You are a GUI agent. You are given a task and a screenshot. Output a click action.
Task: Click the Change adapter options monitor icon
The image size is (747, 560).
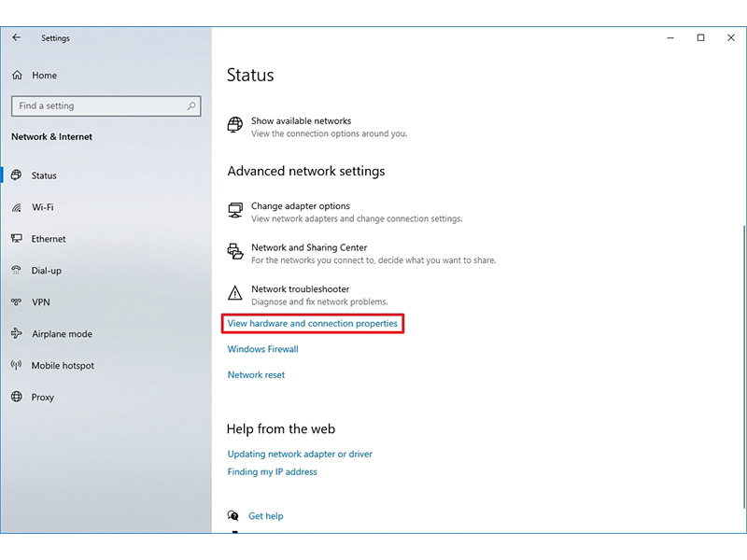pos(235,210)
